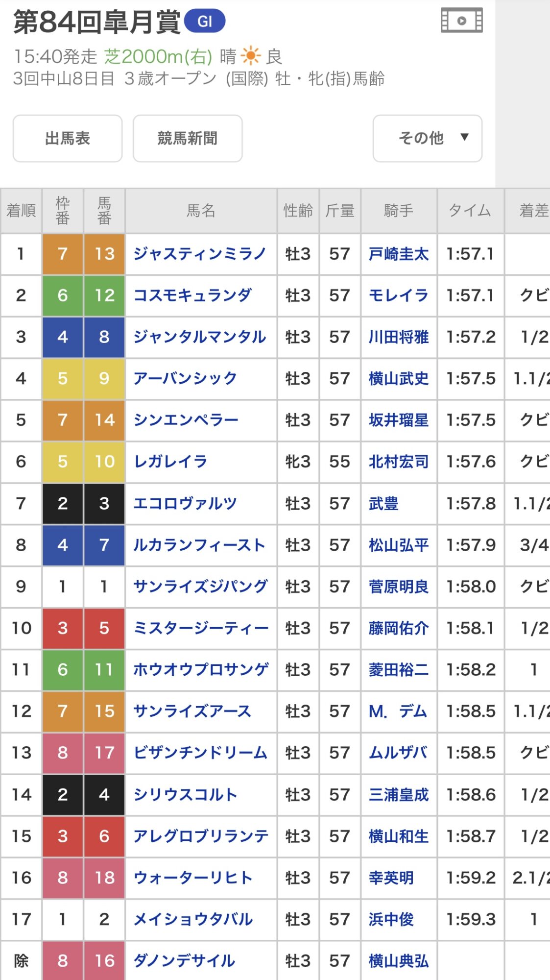Open jockey 武豊 profile

(383, 503)
